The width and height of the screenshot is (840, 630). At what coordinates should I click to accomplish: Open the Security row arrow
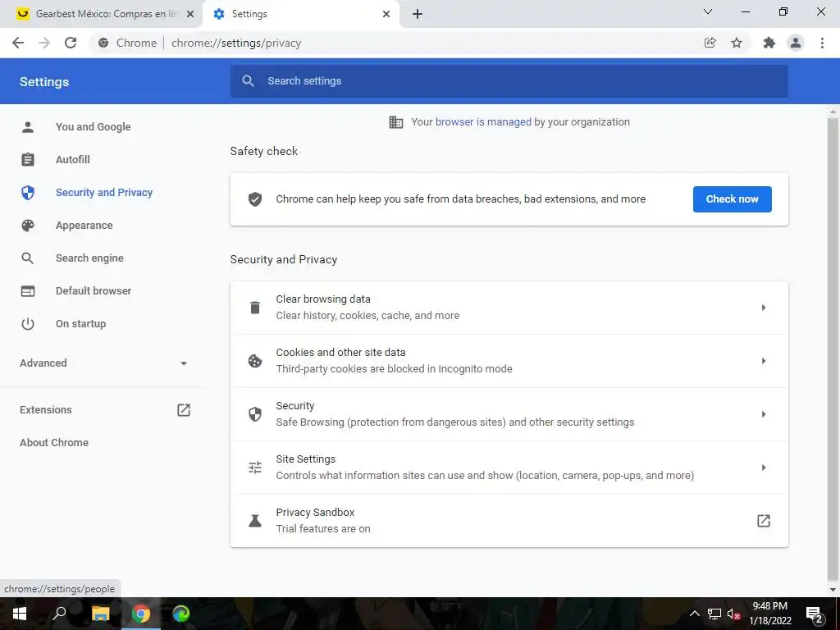click(x=764, y=414)
